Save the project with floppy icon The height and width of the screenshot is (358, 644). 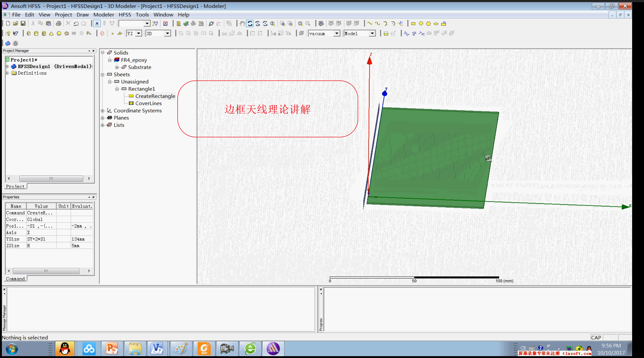pyautogui.click(x=23, y=23)
